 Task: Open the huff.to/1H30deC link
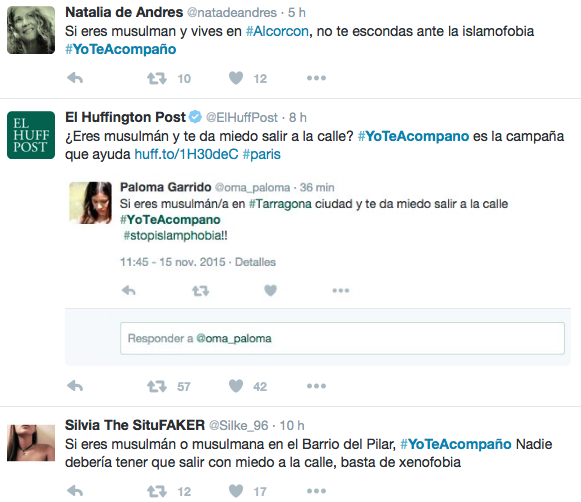coord(186,154)
